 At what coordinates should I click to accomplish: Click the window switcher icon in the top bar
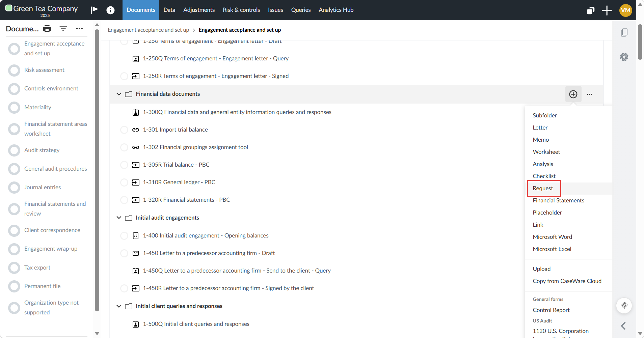coord(591,10)
